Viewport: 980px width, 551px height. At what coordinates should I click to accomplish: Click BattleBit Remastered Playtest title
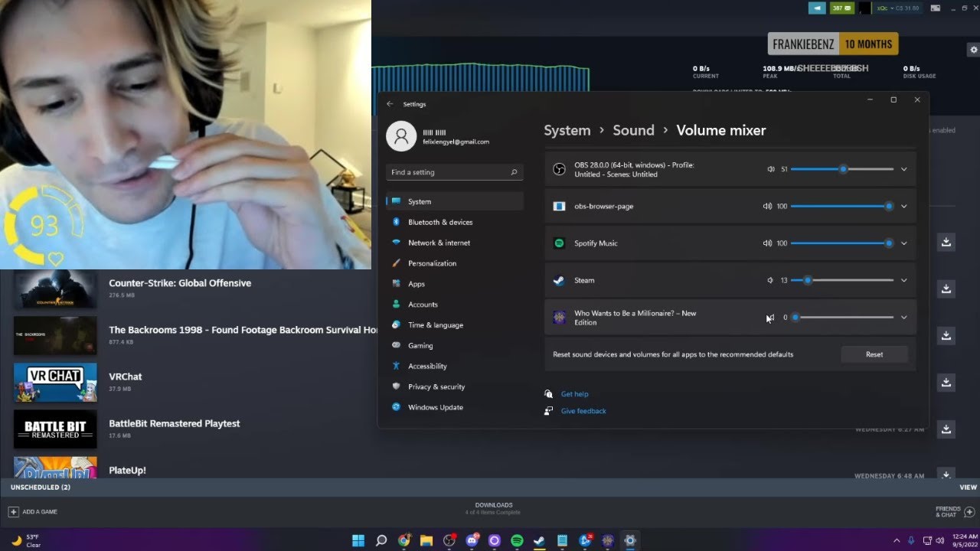point(175,423)
